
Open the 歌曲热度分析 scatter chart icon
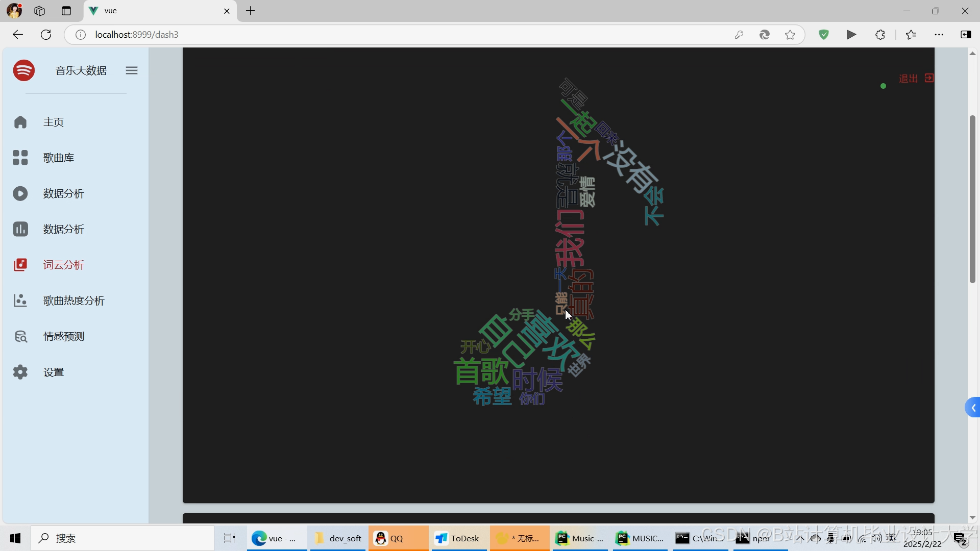click(20, 300)
